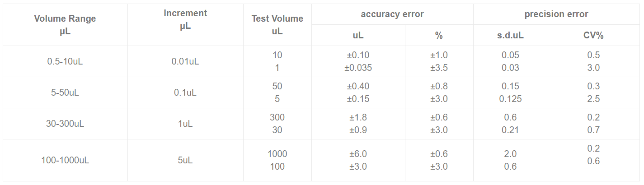Select the 1uL increment cell
644x185 pixels.
pyautogui.click(x=185, y=124)
